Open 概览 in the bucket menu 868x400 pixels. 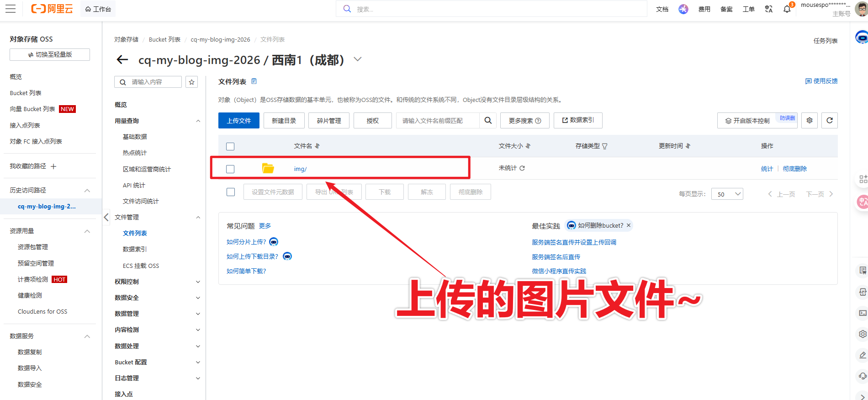coord(121,105)
